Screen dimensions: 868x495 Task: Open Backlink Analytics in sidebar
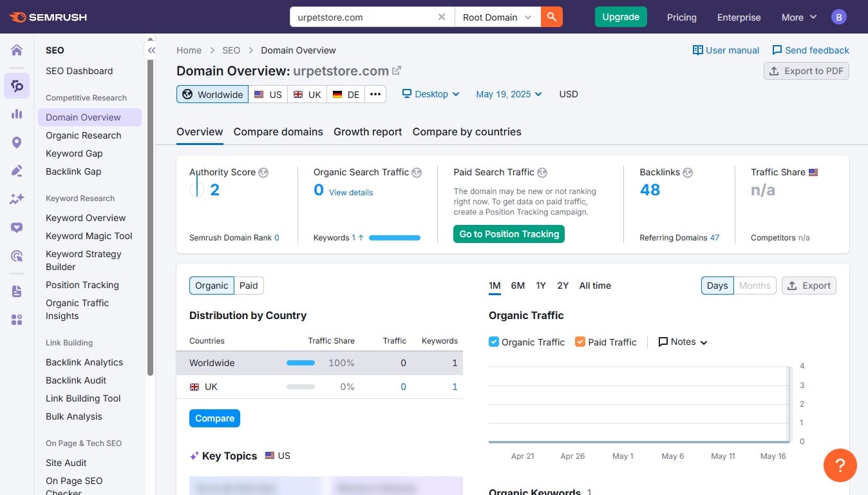tap(84, 362)
